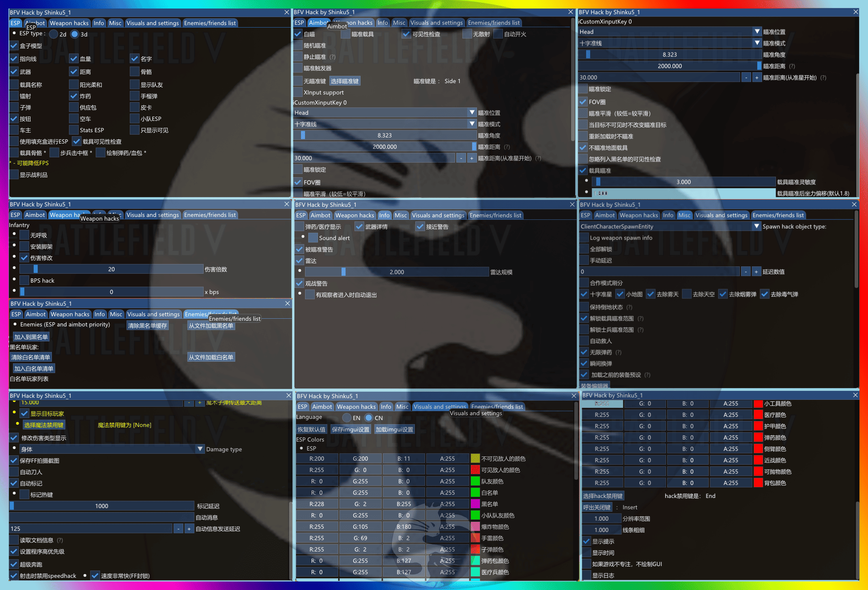Switch language to EN
This screenshot has width=868, height=590.
tap(347, 418)
